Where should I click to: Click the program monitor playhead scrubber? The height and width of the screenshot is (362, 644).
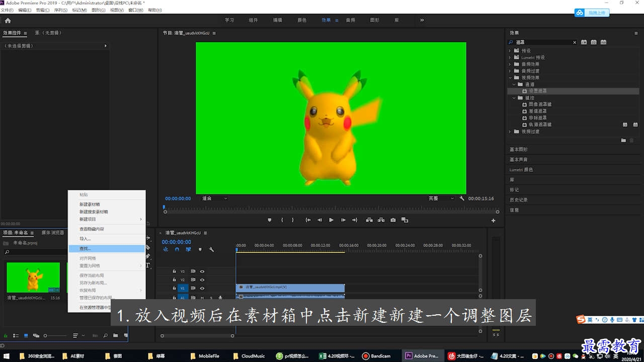pyautogui.click(x=164, y=207)
